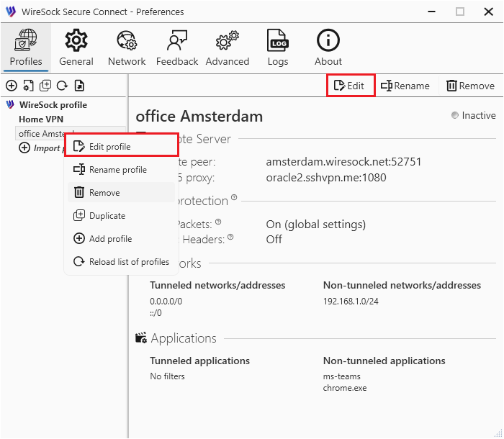Image resolution: width=504 pixels, height=439 pixels.
Task: Open the Advanced settings tab
Action: [228, 47]
